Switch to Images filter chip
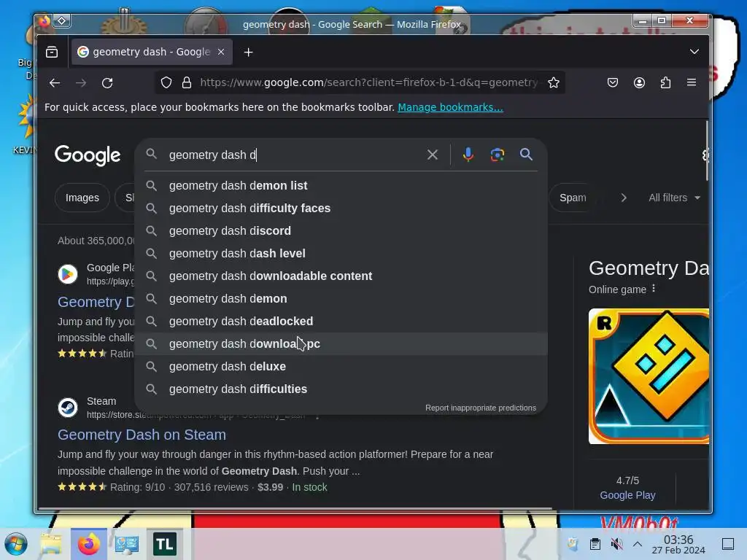This screenshot has width=747, height=560. click(82, 198)
